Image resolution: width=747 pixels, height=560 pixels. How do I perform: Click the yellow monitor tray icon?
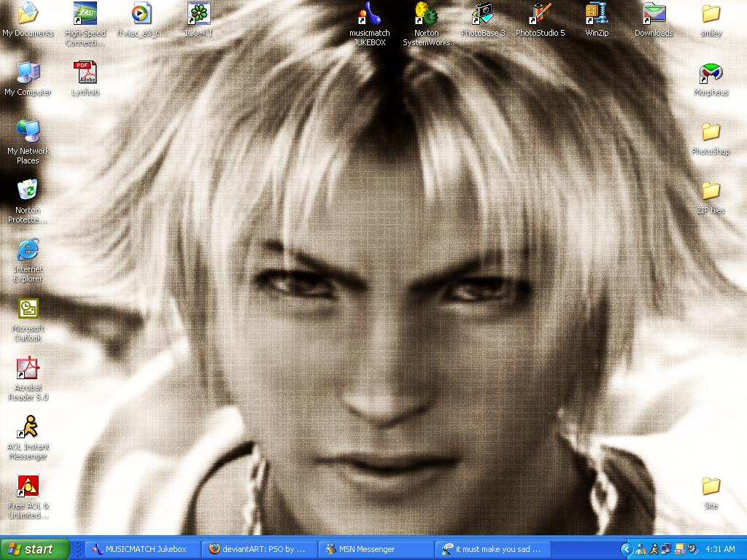(x=679, y=550)
